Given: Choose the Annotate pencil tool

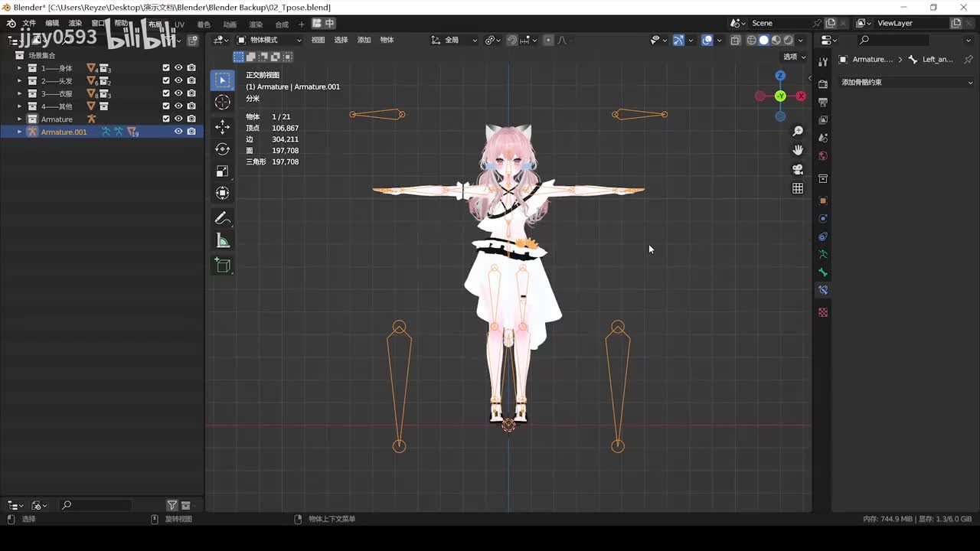Looking at the screenshot, I should tap(223, 218).
